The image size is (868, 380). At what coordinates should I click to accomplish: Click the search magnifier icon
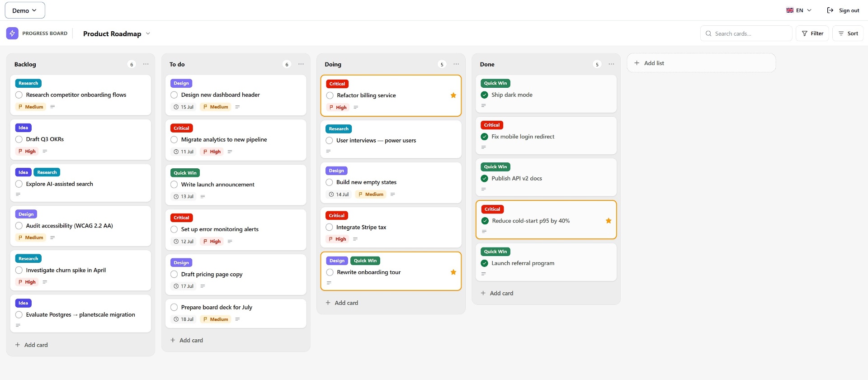[x=708, y=33]
